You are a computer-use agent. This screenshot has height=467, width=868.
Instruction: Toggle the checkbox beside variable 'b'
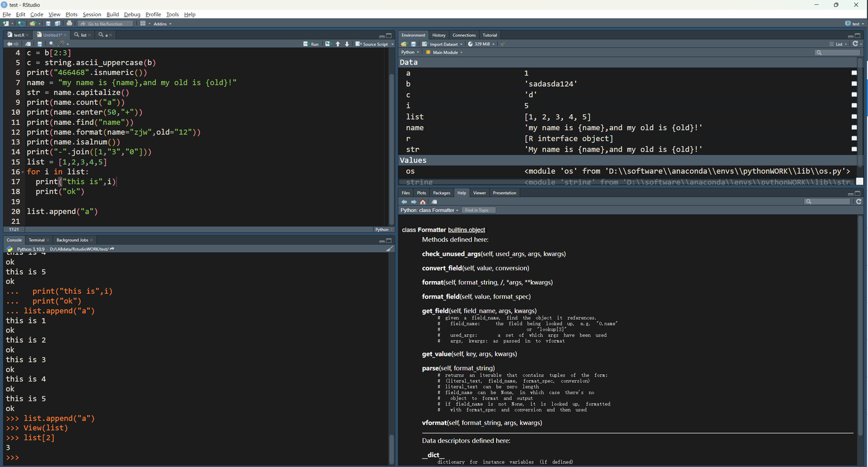pos(854,83)
